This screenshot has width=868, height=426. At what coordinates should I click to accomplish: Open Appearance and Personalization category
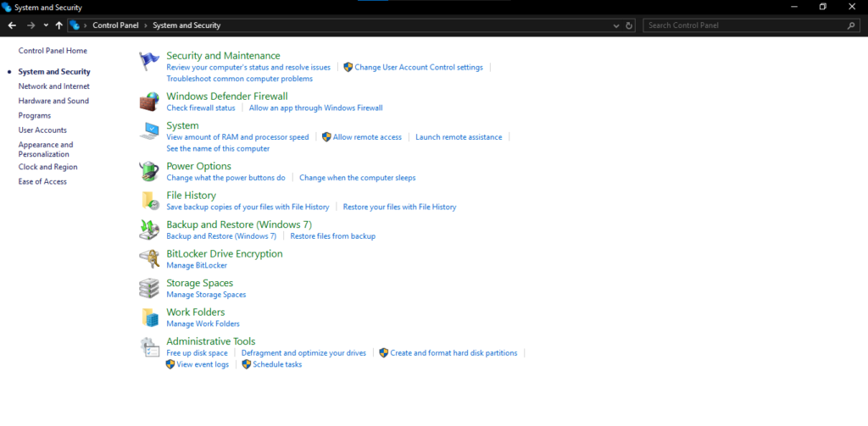(x=46, y=149)
